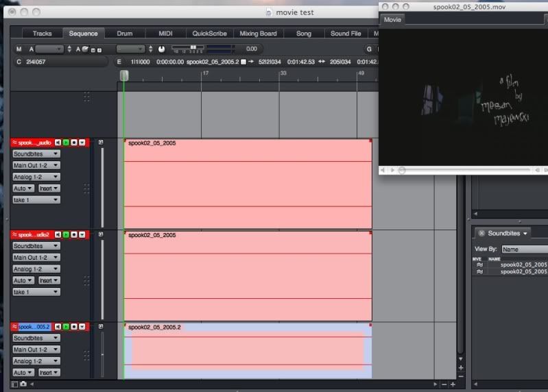Open the Soundbites edit layer dropdown on the spook..._audio track
Screen dimensions: 548x392
[x=36, y=154]
